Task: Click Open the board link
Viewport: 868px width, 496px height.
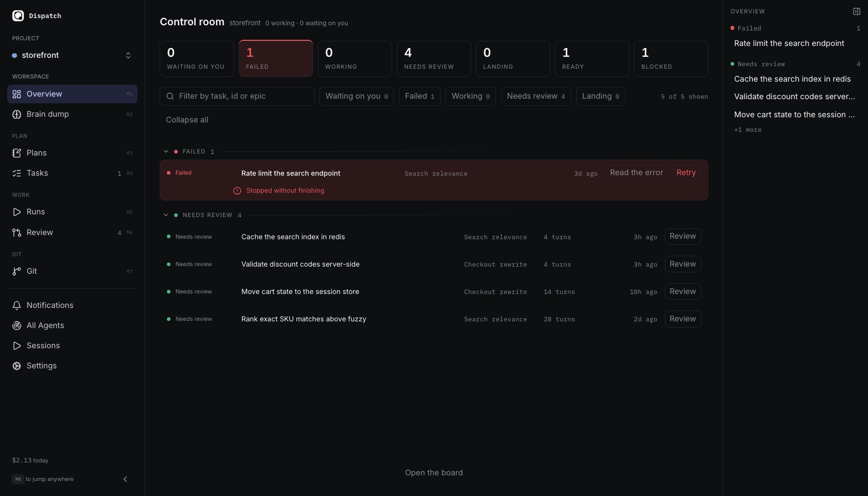Action: click(434, 473)
